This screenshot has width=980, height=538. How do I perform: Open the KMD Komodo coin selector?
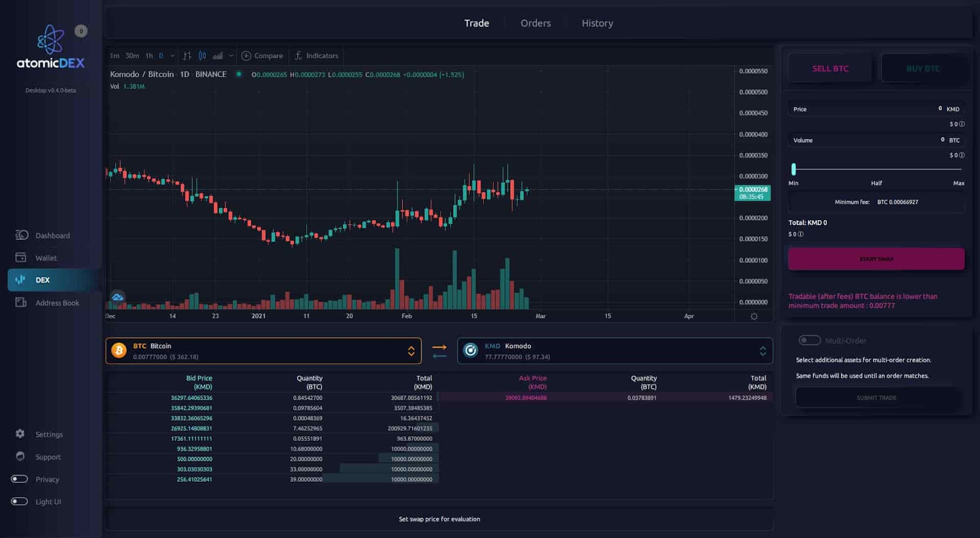tap(615, 351)
